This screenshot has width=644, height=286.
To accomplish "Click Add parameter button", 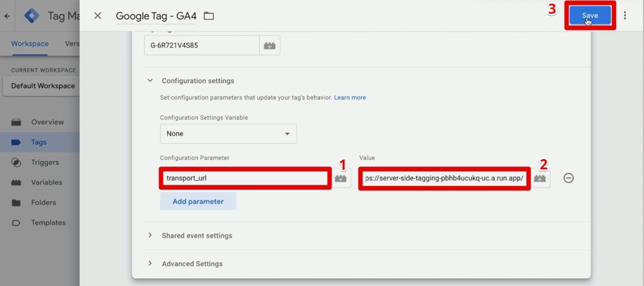I will [x=198, y=202].
